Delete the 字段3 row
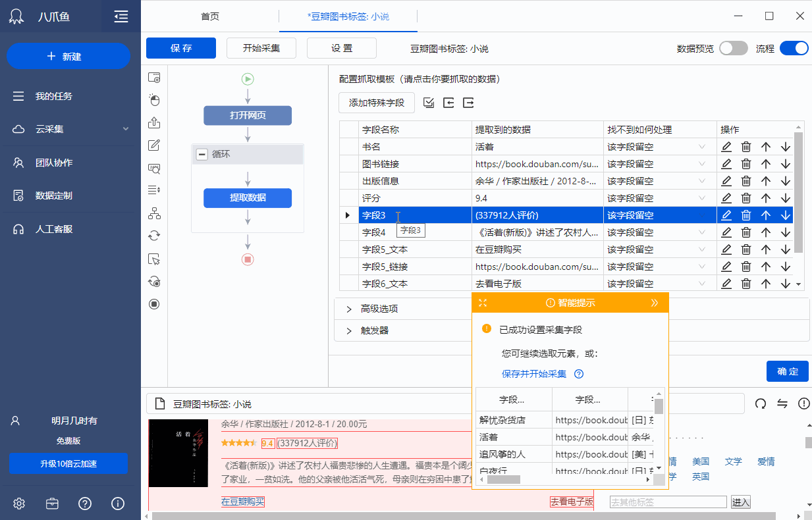The width and height of the screenshot is (812, 520). pos(746,215)
